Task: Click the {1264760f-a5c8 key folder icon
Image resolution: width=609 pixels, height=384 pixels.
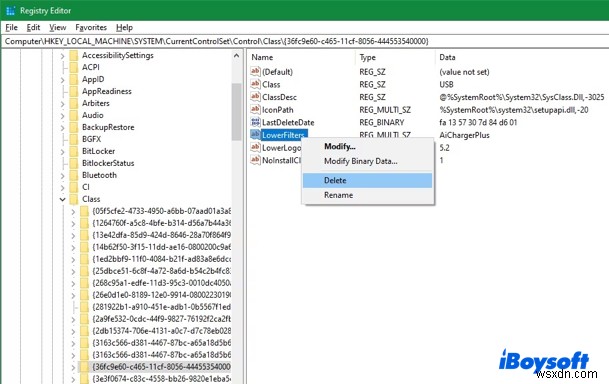Action: [84, 223]
